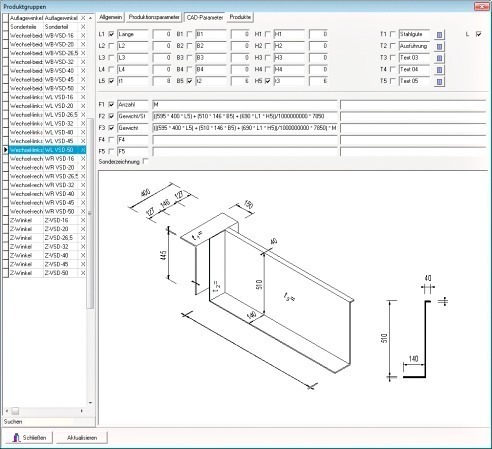Viewport: 492px width, 449px height.
Task: Click the X icon for WR VSD-32
Action: (x=83, y=185)
